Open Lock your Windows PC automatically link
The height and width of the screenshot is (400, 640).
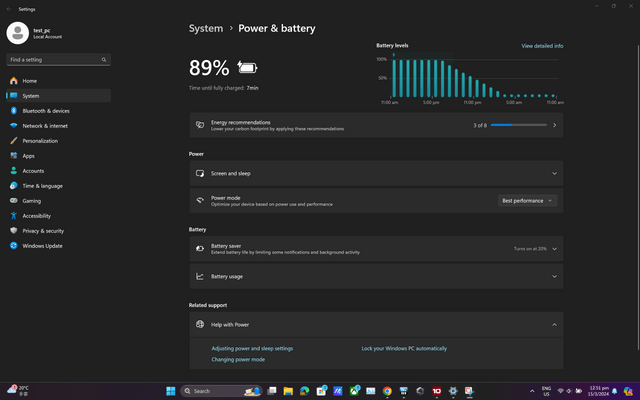404,349
